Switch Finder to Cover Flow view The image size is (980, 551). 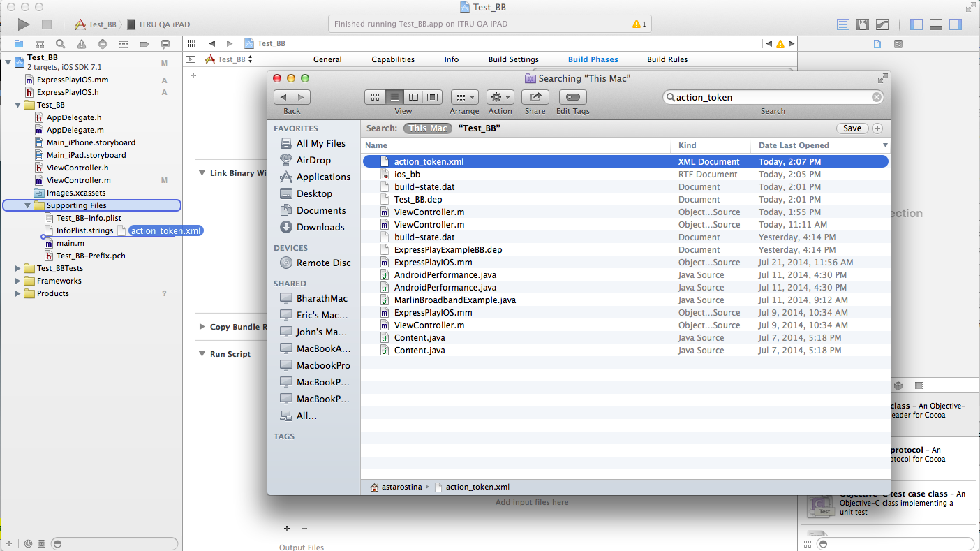tap(433, 97)
